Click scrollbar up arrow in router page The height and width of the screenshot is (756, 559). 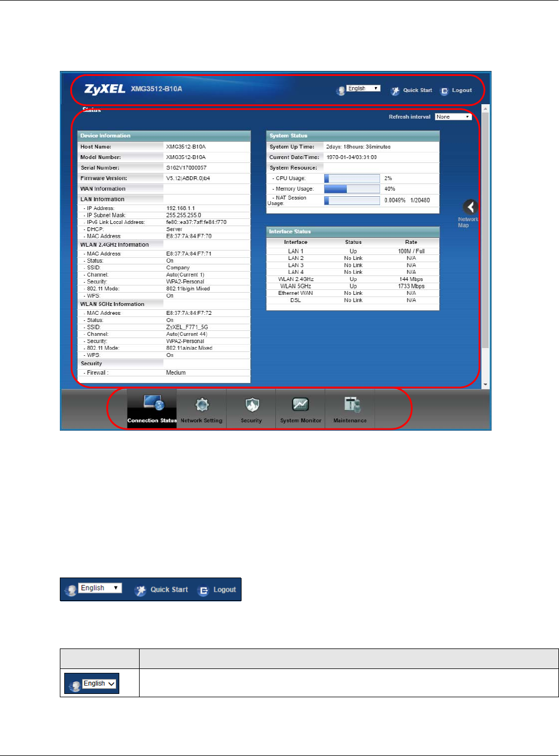[485, 109]
